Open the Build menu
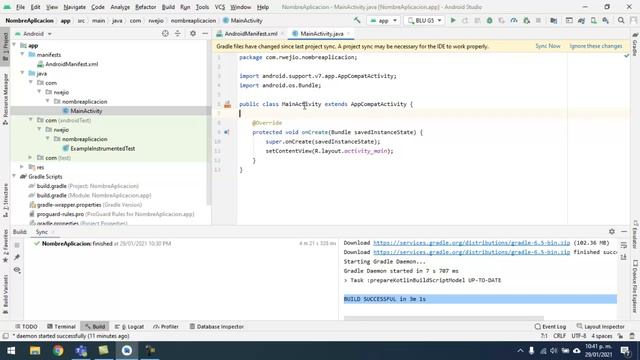 click(x=168, y=7)
